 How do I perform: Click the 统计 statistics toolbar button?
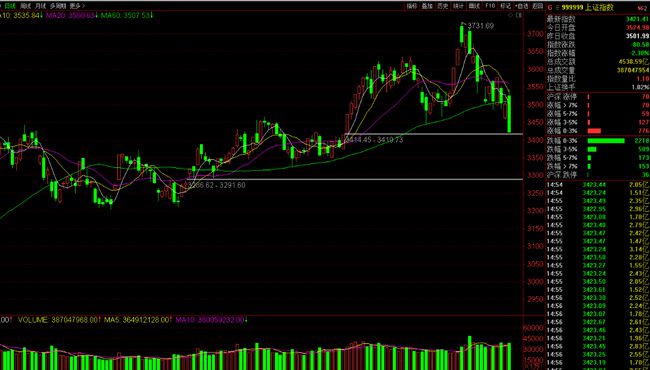458,6
